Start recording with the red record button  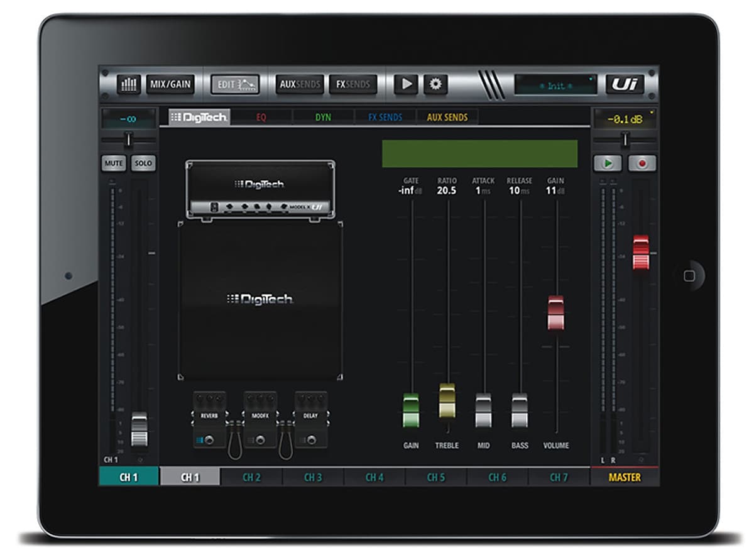click(642, 163)
